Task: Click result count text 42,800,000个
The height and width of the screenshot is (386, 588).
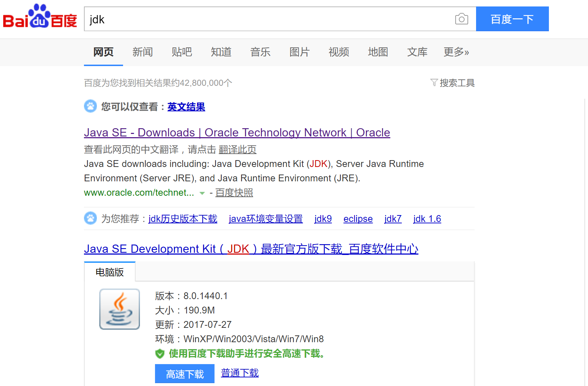Action: point(206,83)
